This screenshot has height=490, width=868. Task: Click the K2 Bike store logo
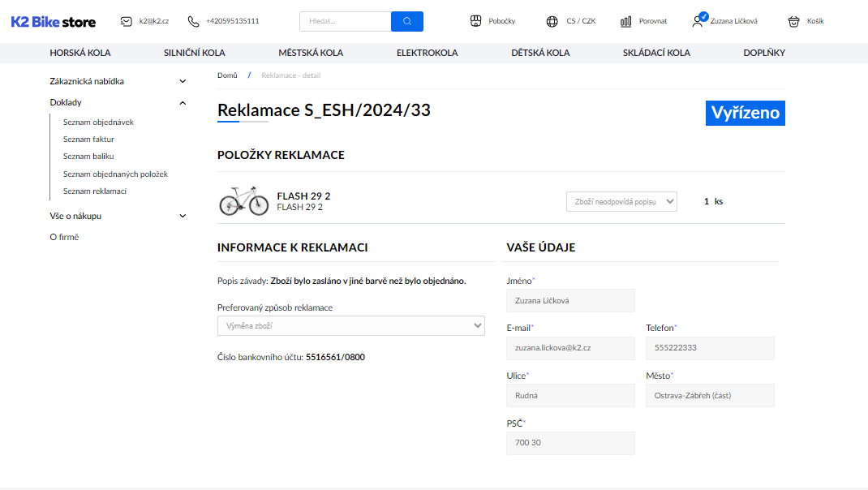coord(53,22)
